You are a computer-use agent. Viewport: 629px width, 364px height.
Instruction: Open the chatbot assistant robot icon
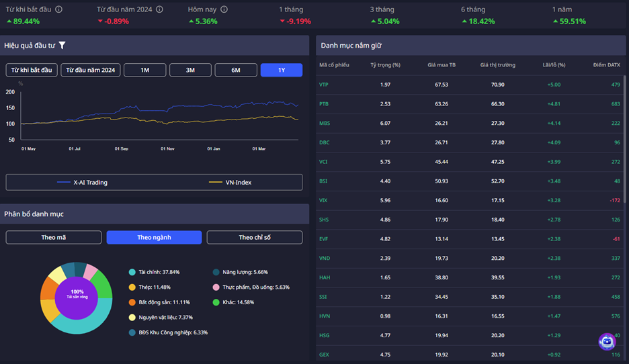[607, 341]
